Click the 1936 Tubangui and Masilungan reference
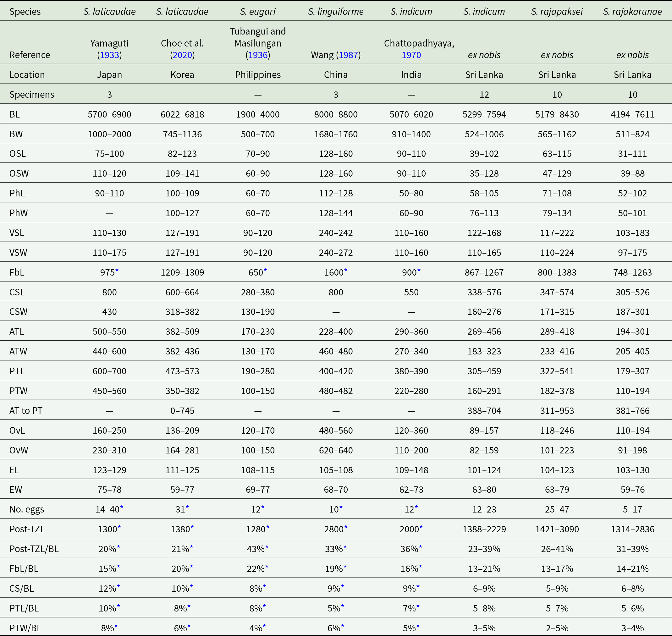Viewport: 672px width, 636px height. pos(258,55)
